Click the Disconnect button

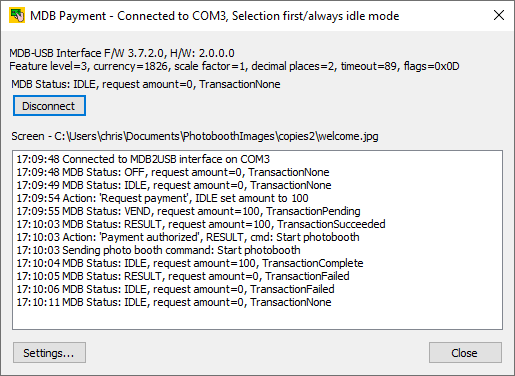(x=49, y=106)
